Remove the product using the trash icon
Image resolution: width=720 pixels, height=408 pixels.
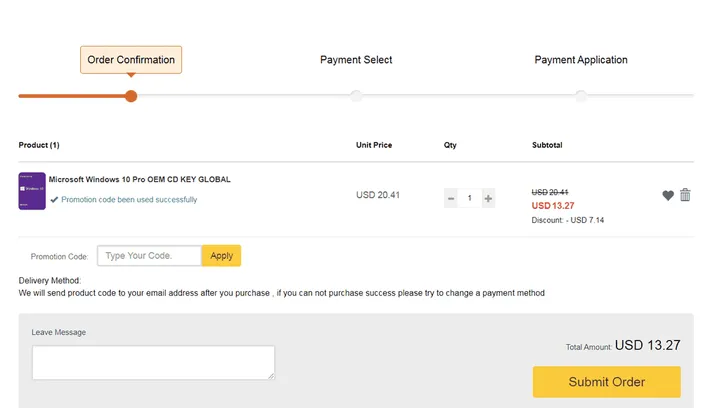[685, 195]
